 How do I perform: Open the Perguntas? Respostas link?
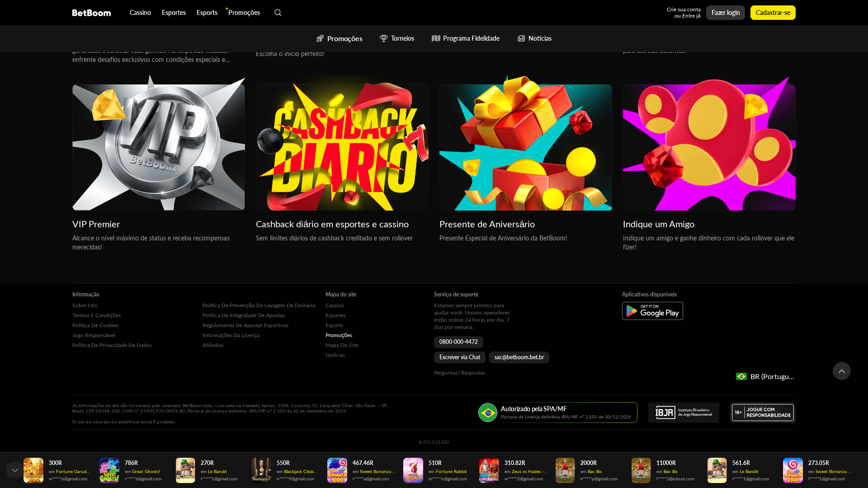coord(459,373)
